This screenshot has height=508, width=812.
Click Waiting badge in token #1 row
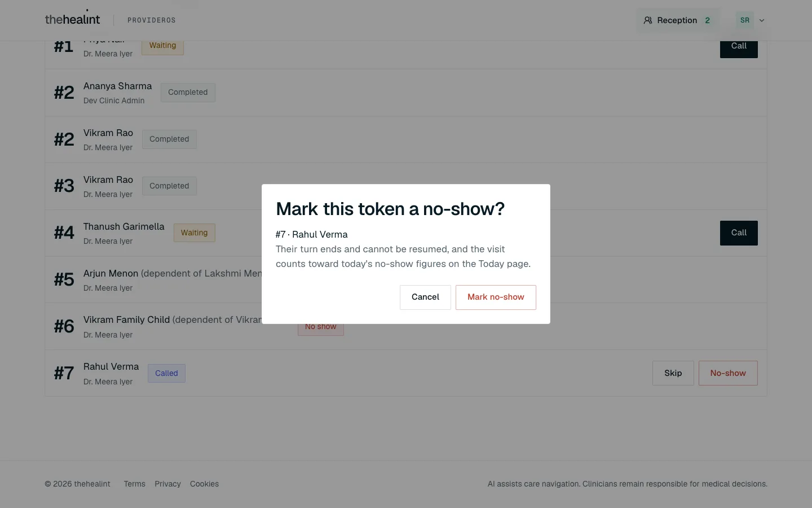click(162, 46)
